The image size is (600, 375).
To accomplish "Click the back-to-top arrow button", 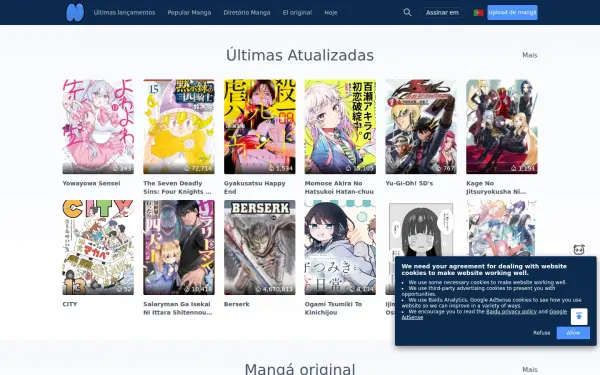I will pos(579,316).
